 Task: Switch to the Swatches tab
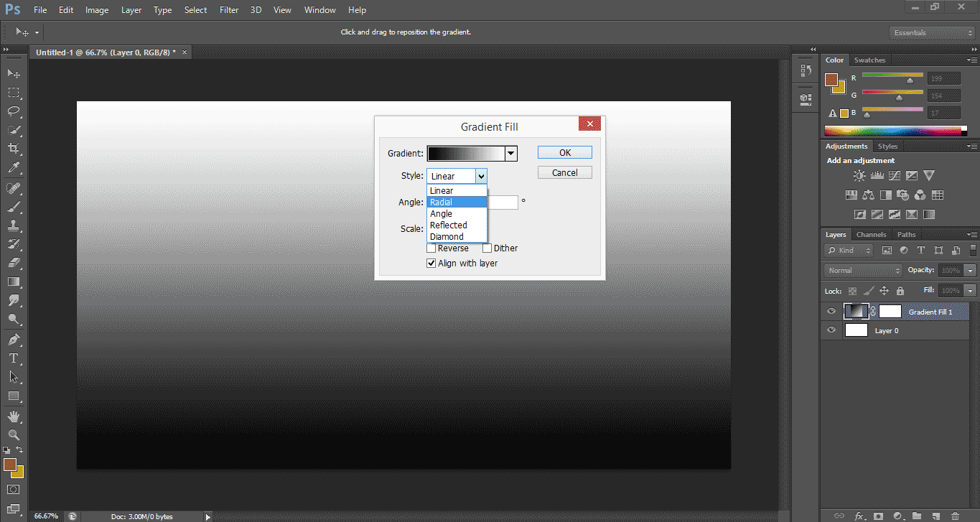869,60
